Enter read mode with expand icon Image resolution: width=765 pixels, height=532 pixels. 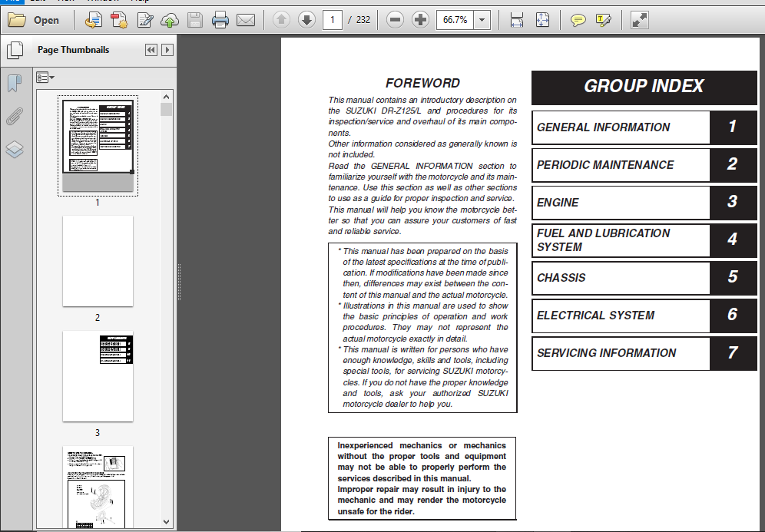point(639,20)
